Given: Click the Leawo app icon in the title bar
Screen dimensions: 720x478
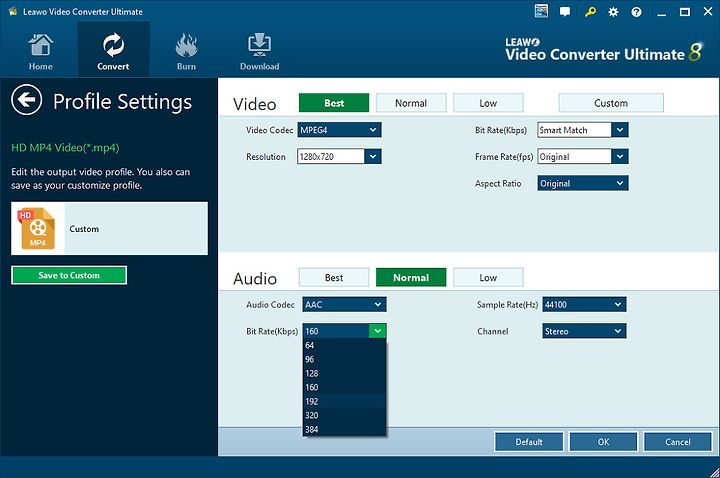Looking at the screenshot, I should pyautogui.click(x=12, y=11).
